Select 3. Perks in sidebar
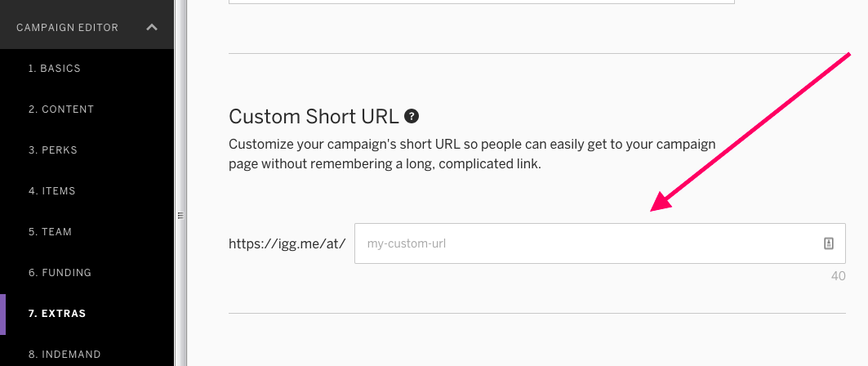 52,150
